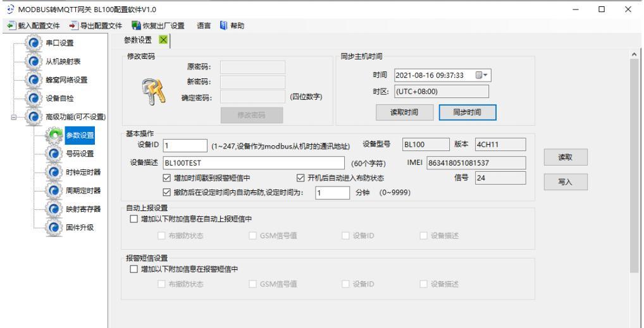Image resolution: width=644 pixels, height=328 pixels.
Task: Click the 新密码 input field
Action: pyautogui.click(x=252, y=82)
